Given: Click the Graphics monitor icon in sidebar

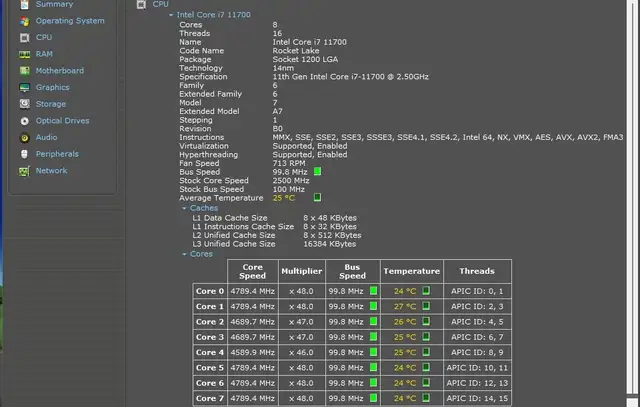Looking at the screenshot, I should click(24, 87).
